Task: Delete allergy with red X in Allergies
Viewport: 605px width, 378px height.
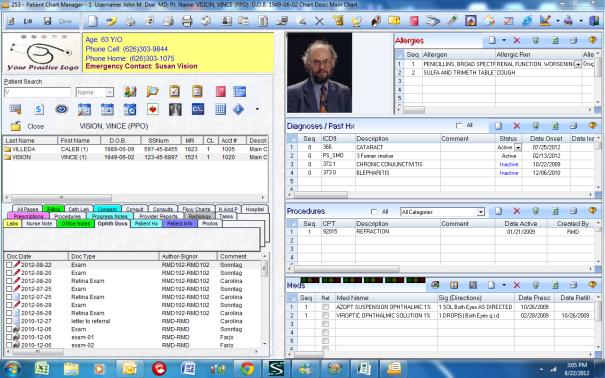Action: (x=517, y=40)
